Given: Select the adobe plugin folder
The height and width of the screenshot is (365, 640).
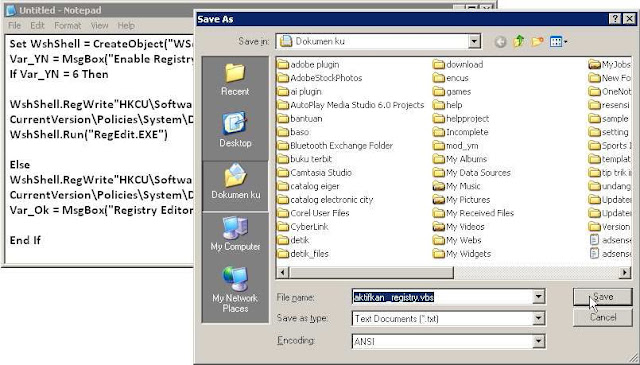Looking at the screenshot, I should click(x=309, y=65).
